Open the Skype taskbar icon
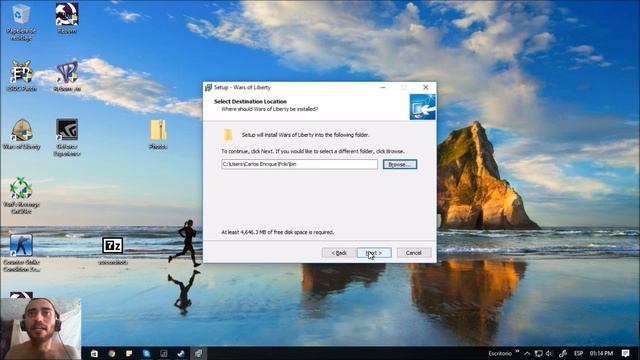640x360 pixels. pos(146,353)
